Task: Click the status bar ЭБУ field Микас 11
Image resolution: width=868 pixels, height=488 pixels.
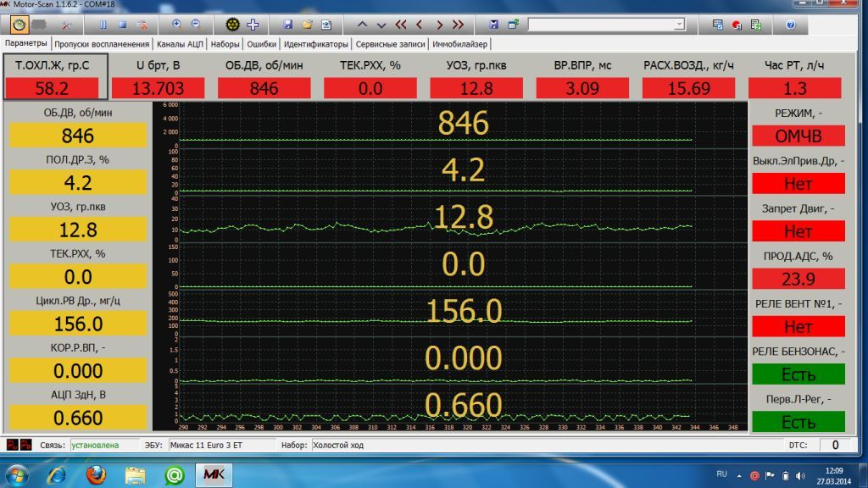Action: pos(221,445)
